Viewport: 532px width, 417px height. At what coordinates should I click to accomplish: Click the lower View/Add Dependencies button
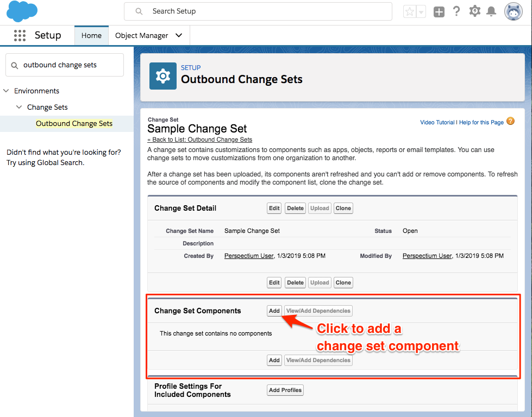318,360
